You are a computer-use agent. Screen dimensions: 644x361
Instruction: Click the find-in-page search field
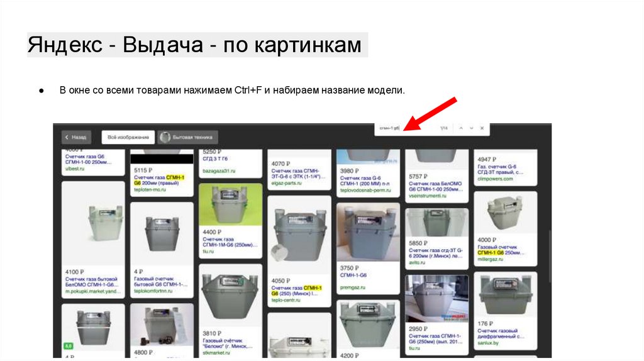(x=407, y=128)
